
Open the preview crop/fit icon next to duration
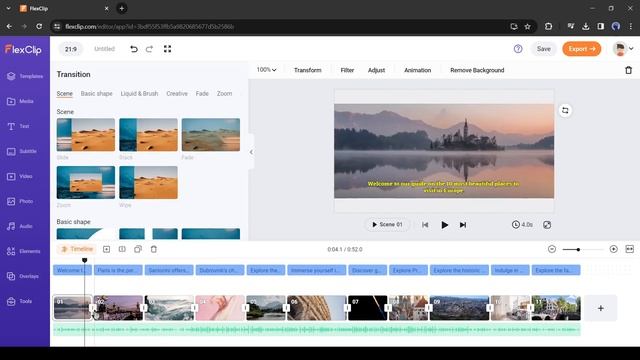click(x=547, y=225)
